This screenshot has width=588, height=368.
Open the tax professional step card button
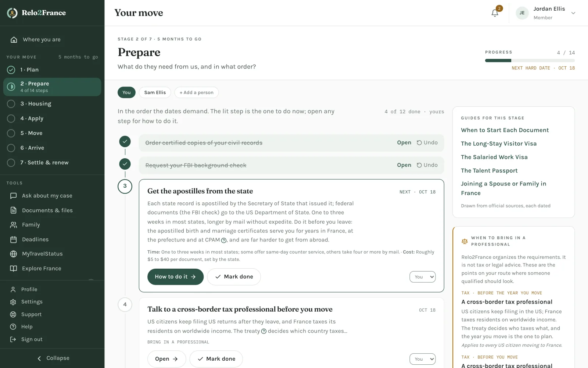[166, 359]
